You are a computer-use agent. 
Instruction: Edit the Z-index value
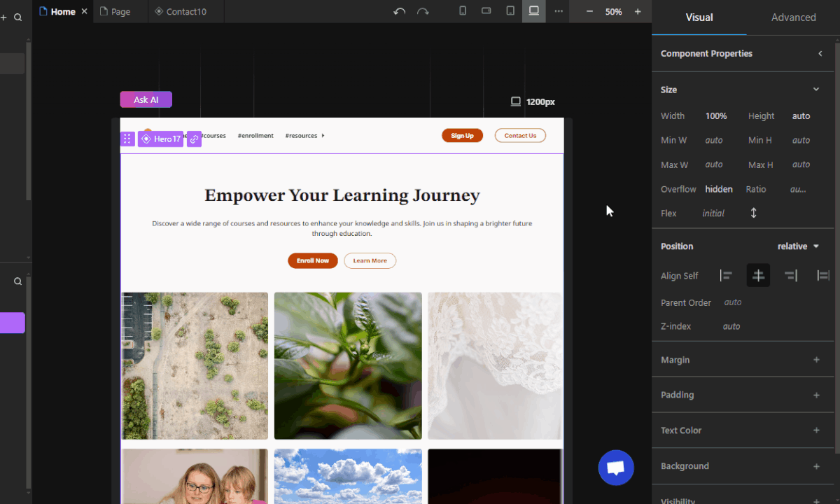(x=731, y=326)
